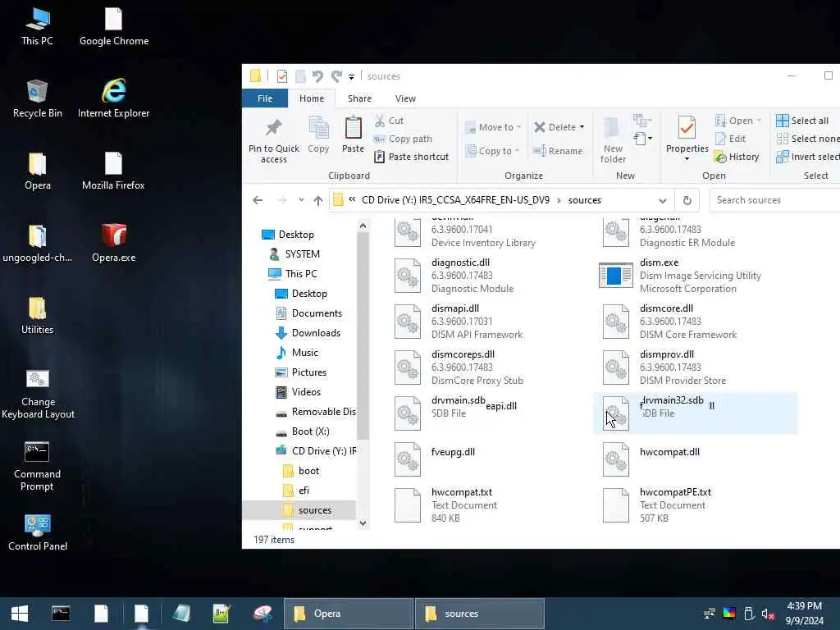This screenshot has height=630, width=840.
Task: Click History in Open group
Action: (x=737, y=157)
